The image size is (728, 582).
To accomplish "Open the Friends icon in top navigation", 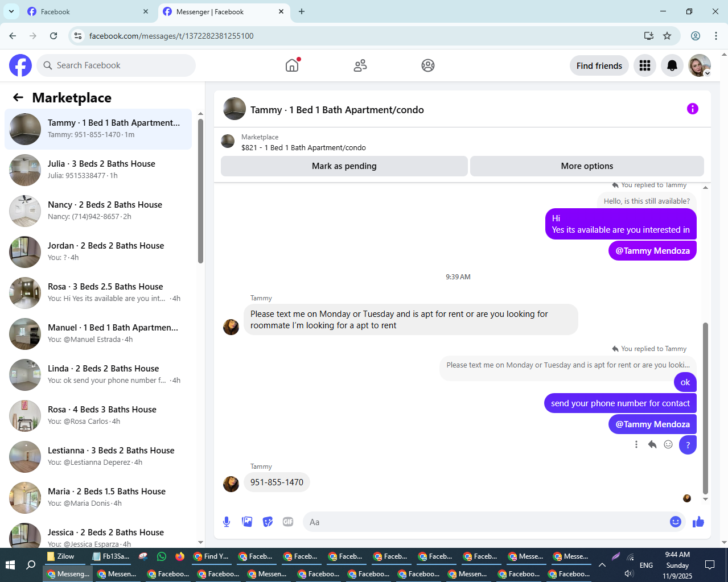I will tap(360, 65).
